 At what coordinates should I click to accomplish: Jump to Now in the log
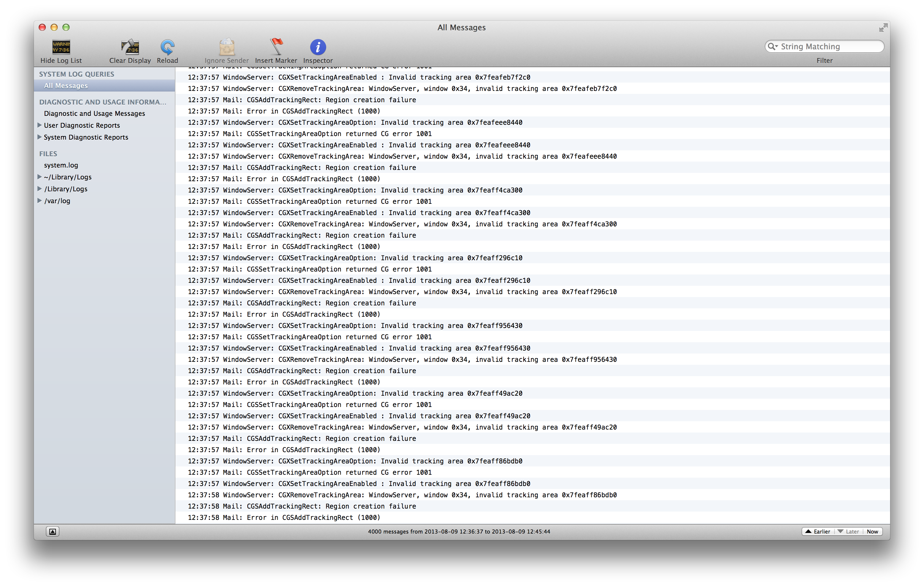(x=872, y=531)
